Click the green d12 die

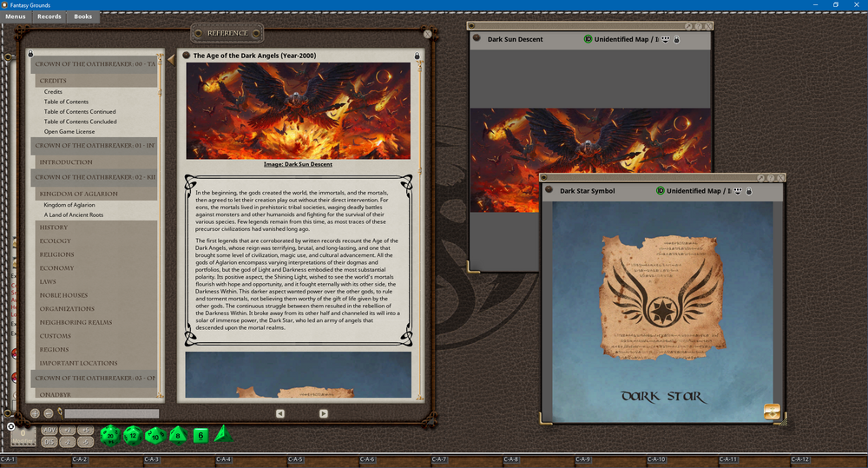132,435
